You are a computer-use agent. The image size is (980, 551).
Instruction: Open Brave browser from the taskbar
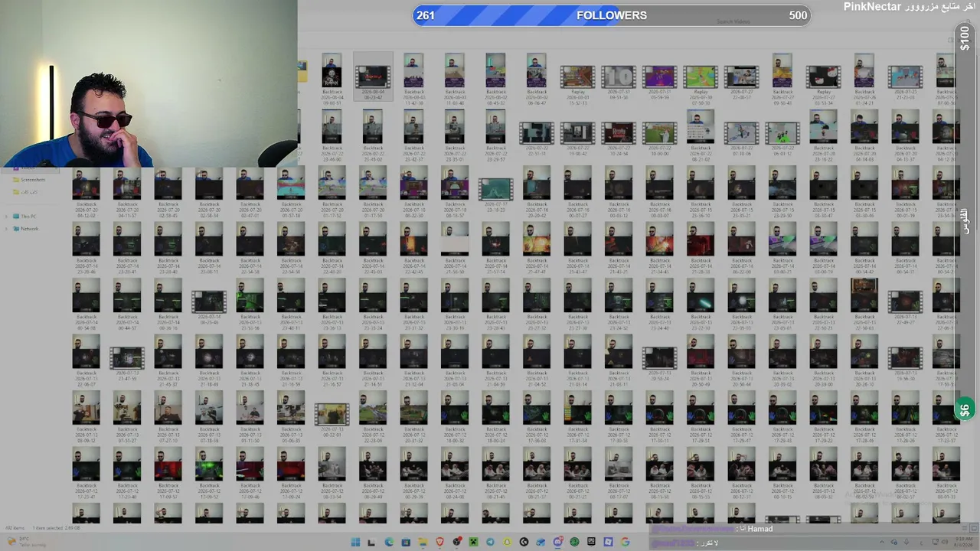point(439,543)
